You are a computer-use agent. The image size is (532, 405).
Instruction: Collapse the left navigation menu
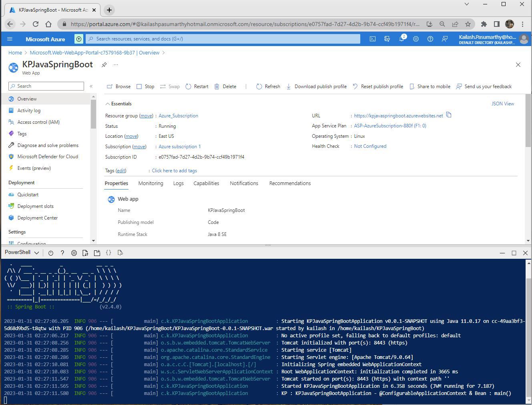coord(91,86)
